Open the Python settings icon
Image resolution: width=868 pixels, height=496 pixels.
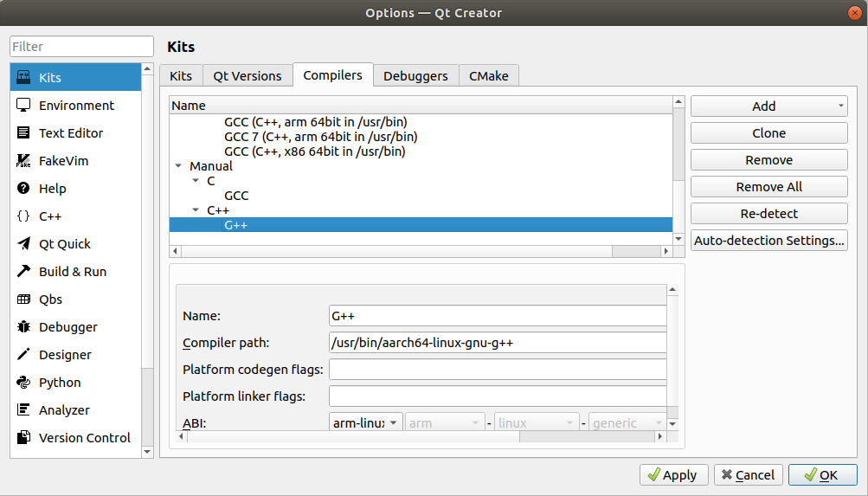[x=24, y=383]
